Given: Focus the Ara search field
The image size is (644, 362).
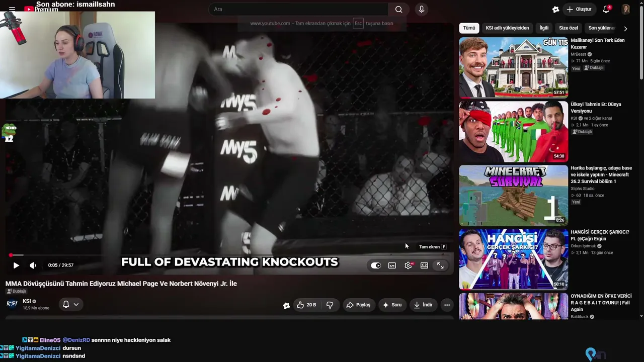Looking at the screenshot, I should coord(298,9).
